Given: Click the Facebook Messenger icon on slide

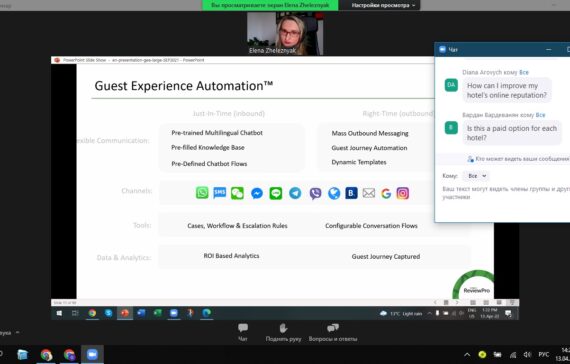Looking at the screenshot, I should pos(257,193).
